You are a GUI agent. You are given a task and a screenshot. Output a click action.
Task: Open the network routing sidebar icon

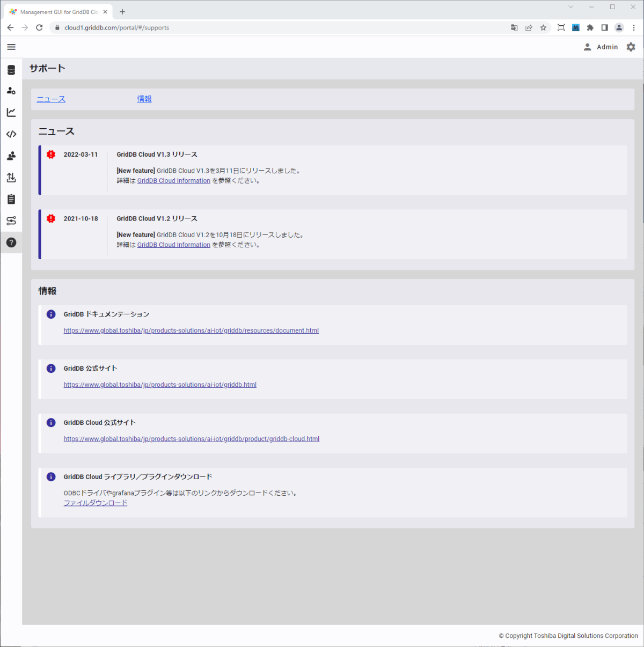tap(11, 221)
